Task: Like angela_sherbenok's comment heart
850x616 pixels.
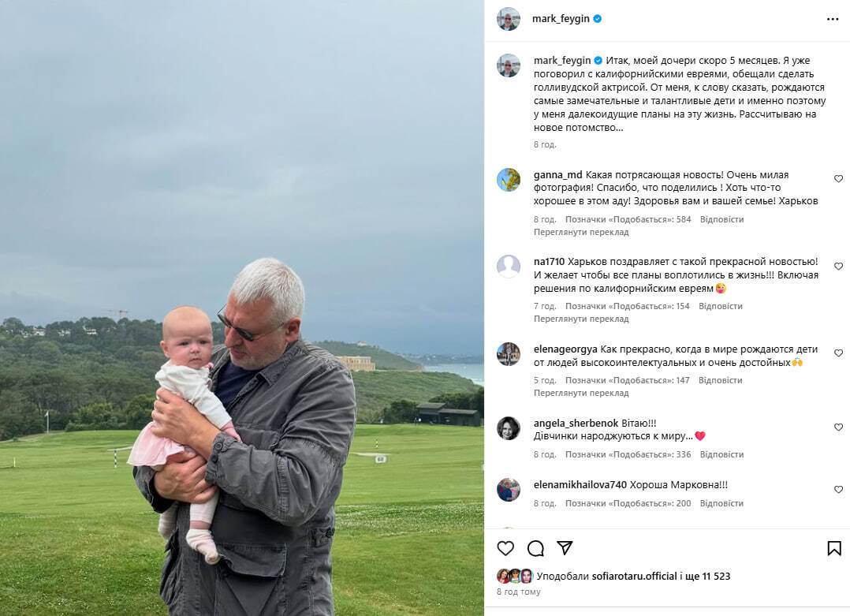Action: 839,427
